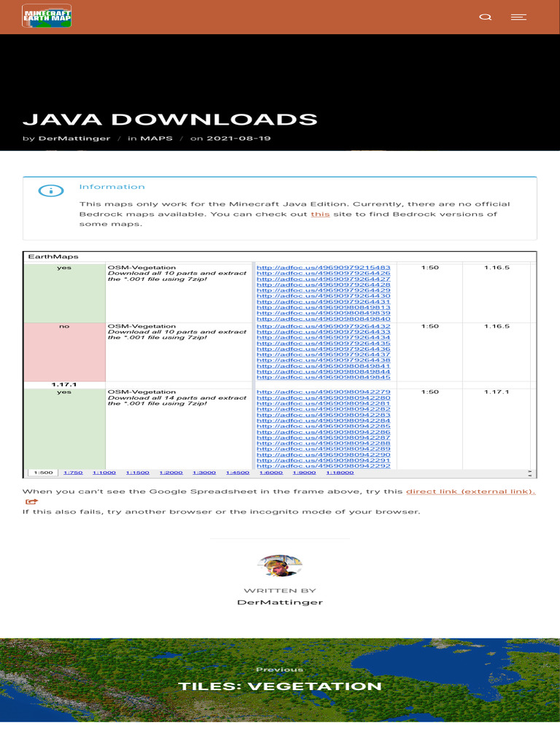
Task: Go to previous post Tiles: Vegetation
Action: (x=280, y=686)
